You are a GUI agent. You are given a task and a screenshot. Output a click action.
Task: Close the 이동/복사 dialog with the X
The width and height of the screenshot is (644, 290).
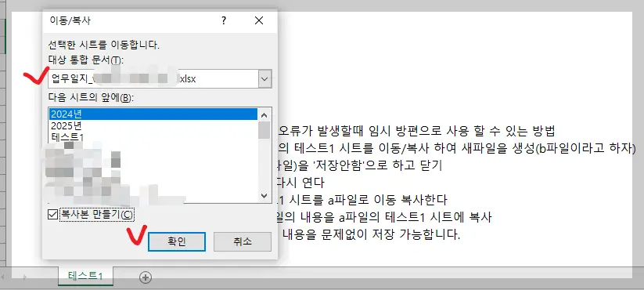point(259,20)
